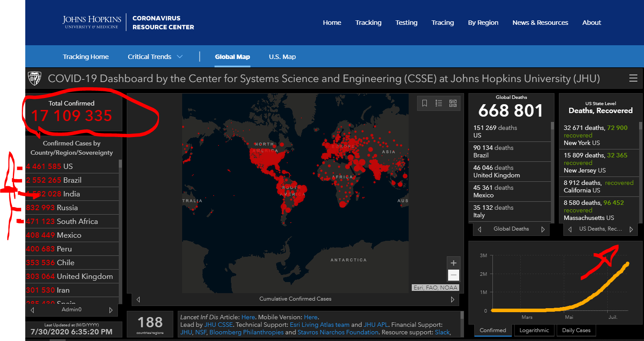Open the JHU CSSE link
The height and width of the screenshot is (341, 644).
(219, 325)
